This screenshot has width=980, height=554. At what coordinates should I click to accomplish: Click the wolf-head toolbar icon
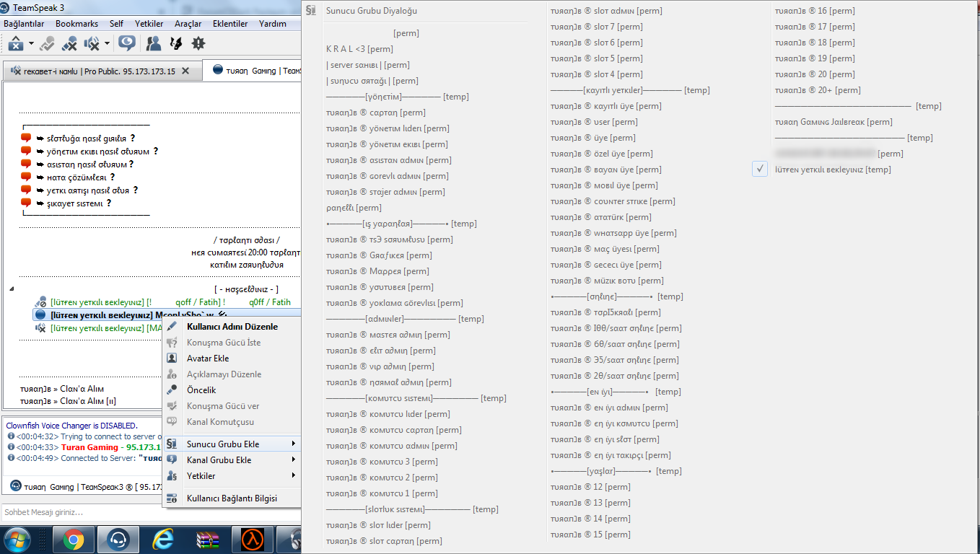coord(175,44)
